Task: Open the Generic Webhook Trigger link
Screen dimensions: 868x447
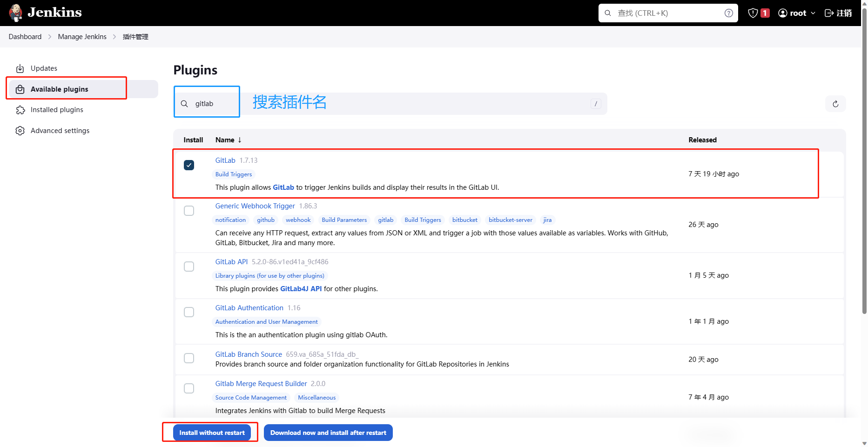Action: click(255, 206)
